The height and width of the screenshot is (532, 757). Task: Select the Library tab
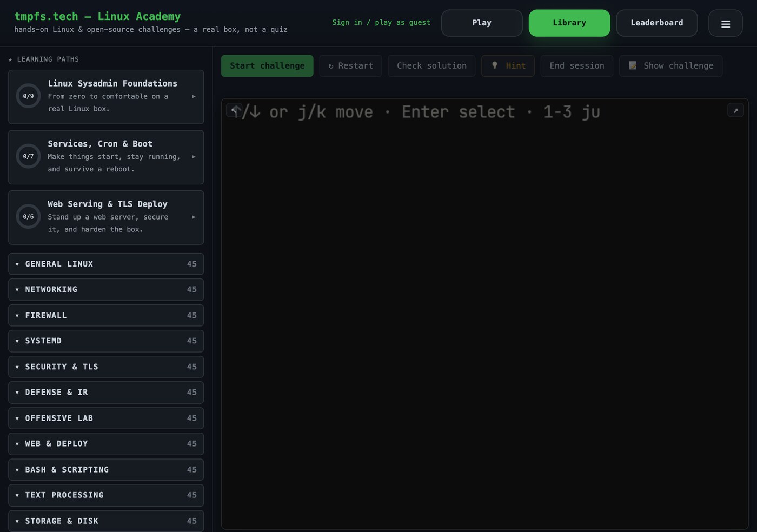[569, 23]
